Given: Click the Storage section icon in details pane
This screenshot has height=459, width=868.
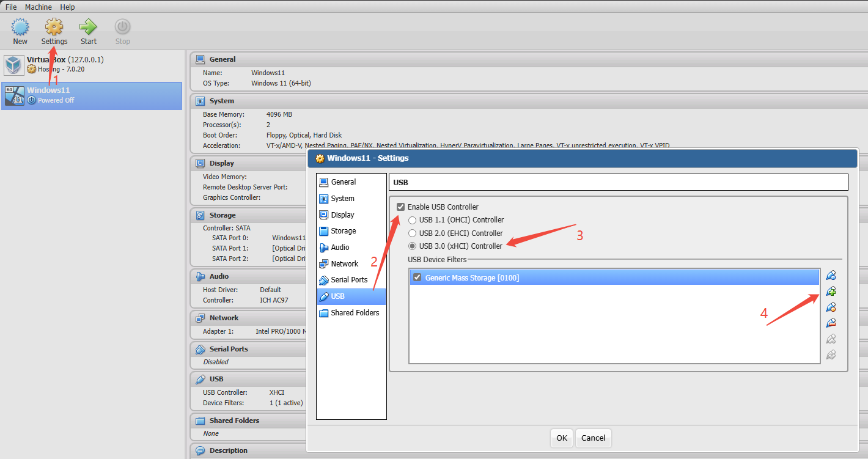Looking at the screenshot, I should tap(200, 215).
